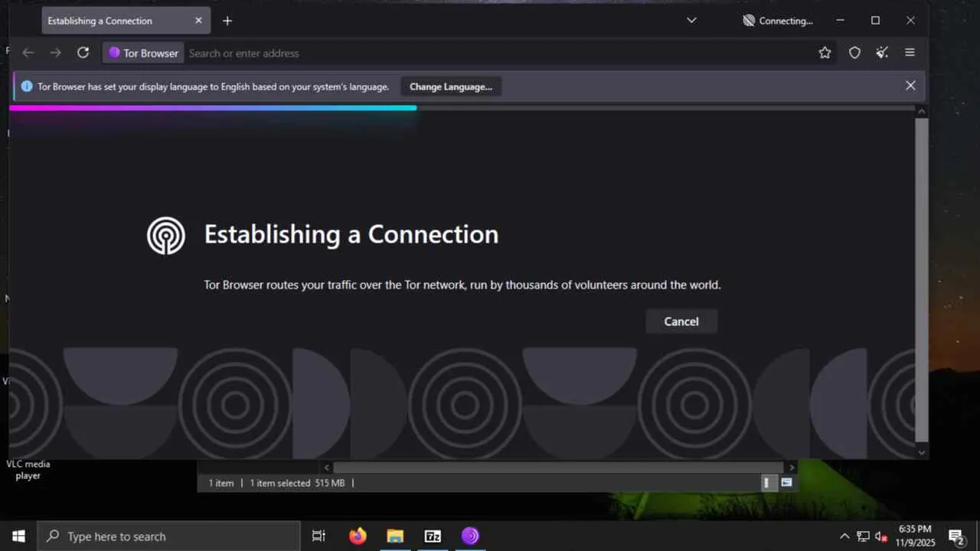Open the Windows Start menu
The image size is (980, 551).
pos(18,536)
